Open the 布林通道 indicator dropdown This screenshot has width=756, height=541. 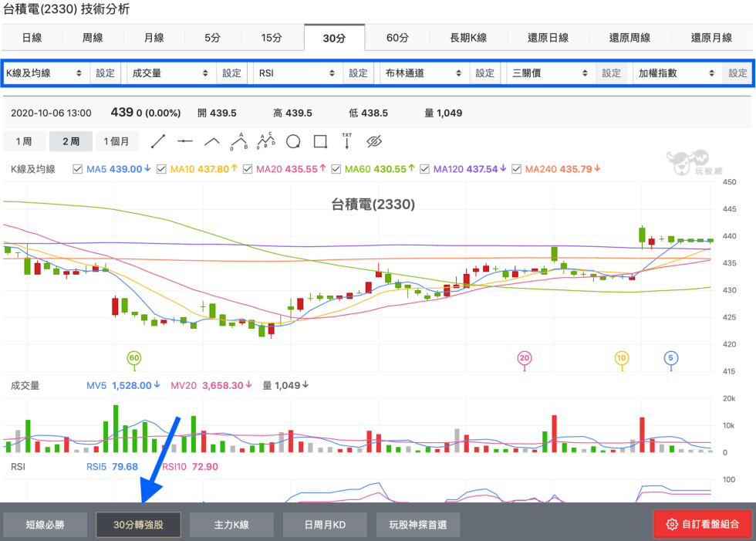coord(424,73)
